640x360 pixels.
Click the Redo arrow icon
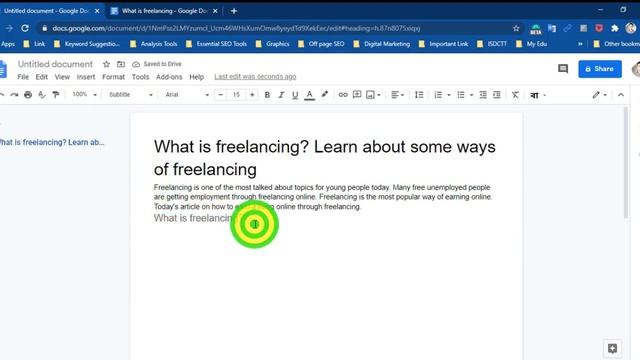[14, 95]
